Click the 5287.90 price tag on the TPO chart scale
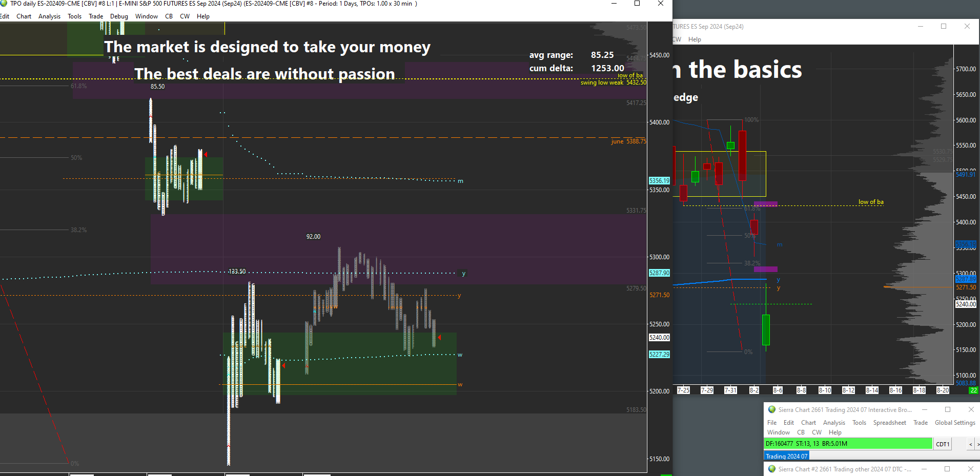This screenshot has height=476, width=980. click(x=659, y=273)
